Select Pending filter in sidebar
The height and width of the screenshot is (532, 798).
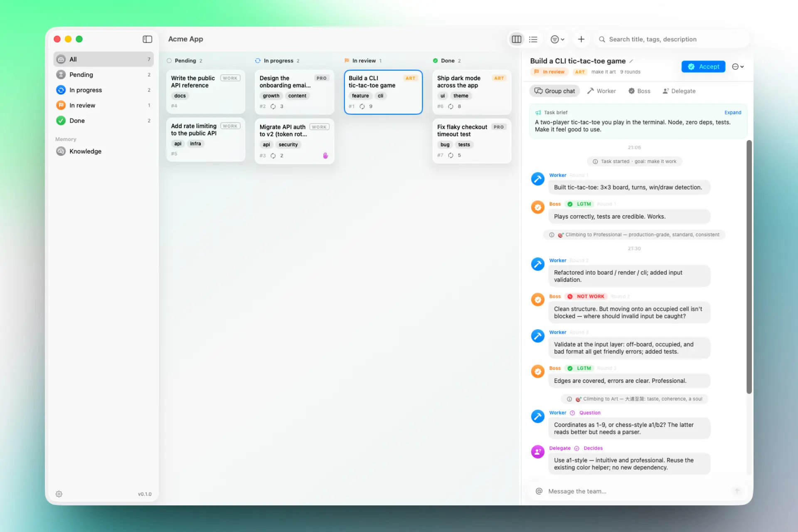pyautogui.click(x=103, y=74)
